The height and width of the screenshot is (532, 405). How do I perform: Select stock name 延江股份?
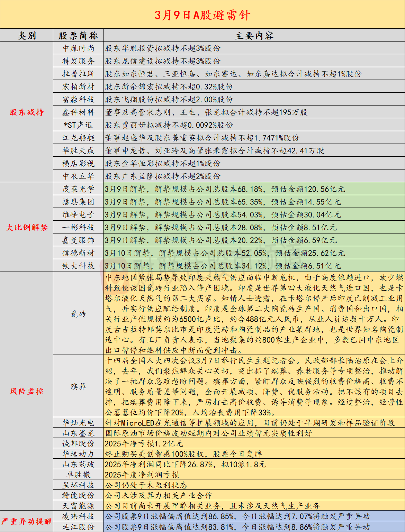pos(78,527)
